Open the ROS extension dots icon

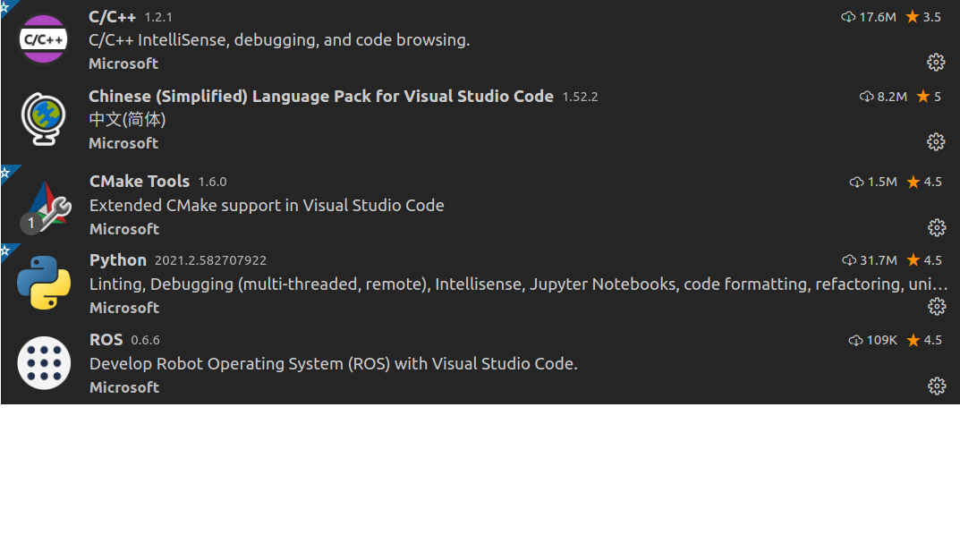click(44, 363)
